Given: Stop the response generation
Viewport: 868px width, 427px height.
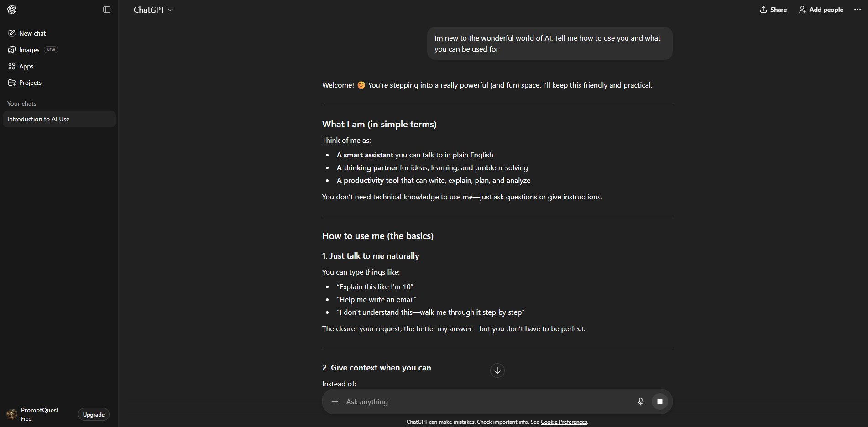Looking at the screenshot, I should [x=659, y=401].
